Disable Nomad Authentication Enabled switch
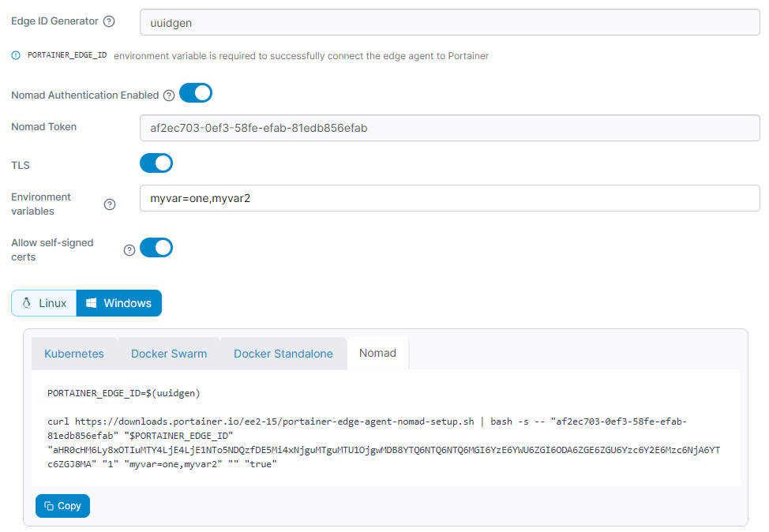Image resolution: width=769 pixels, height=532 pixels. click(x=196, y=93)
